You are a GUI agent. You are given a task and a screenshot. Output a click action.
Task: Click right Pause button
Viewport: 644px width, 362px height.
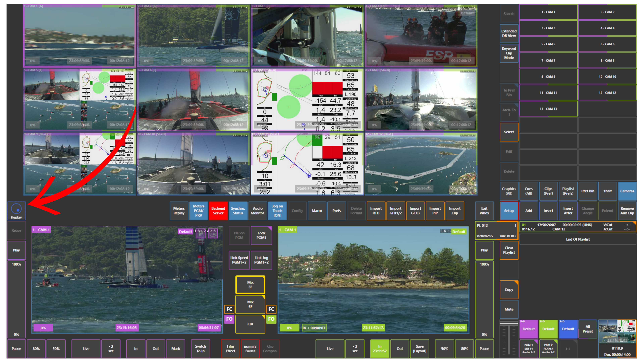point(484,349)
